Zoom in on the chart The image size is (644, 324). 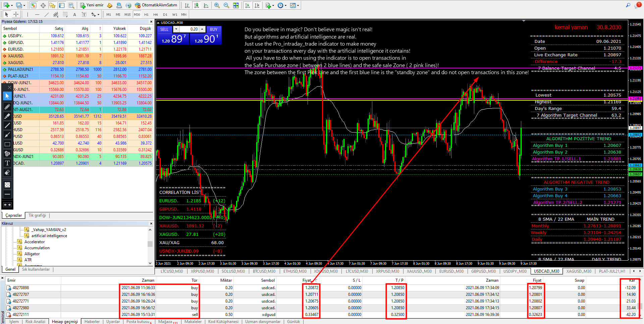tap(217, 5)
